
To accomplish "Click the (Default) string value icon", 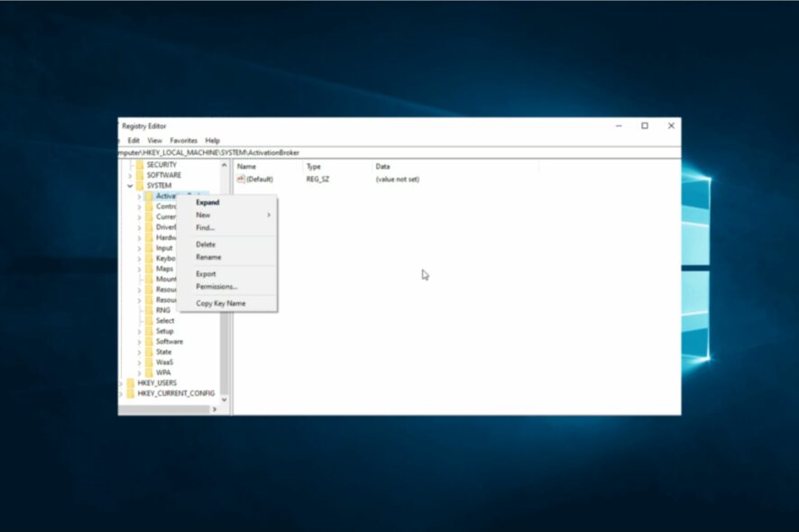I will point(241,179).
